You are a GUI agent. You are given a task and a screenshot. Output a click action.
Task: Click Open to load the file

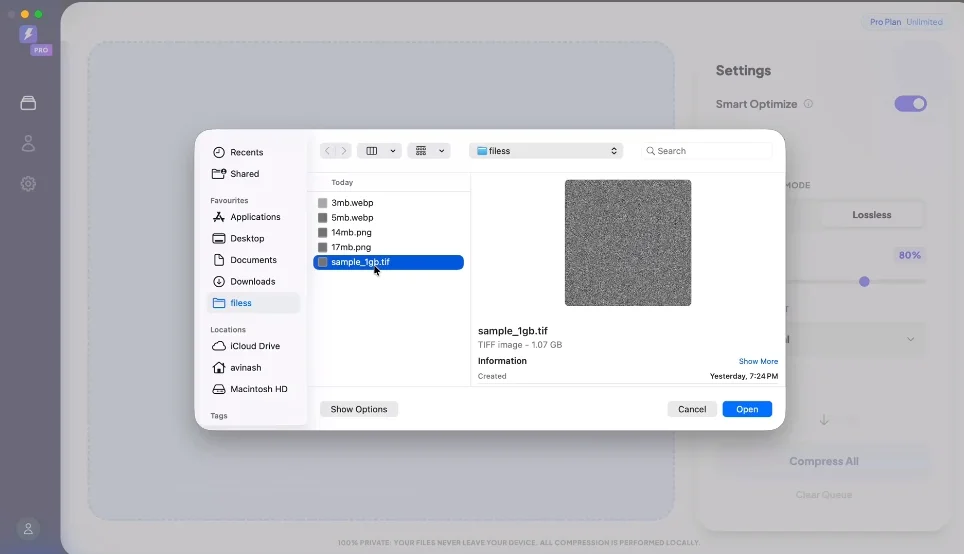[x=747, y=409]
